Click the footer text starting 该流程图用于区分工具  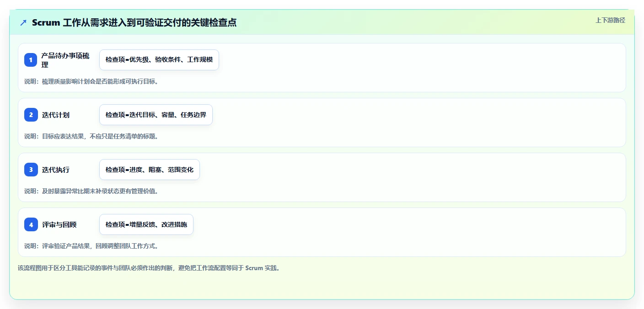[149, 268]
